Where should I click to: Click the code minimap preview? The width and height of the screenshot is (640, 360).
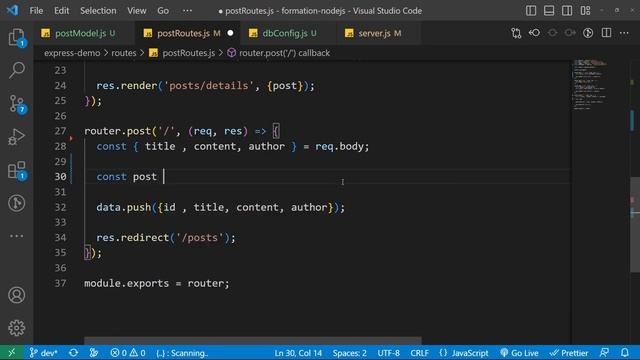tap(591, 84)
